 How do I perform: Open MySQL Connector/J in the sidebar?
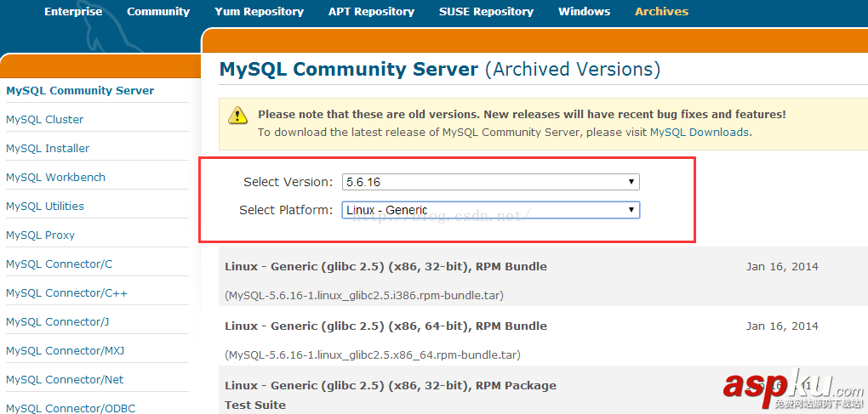[57, 322]
